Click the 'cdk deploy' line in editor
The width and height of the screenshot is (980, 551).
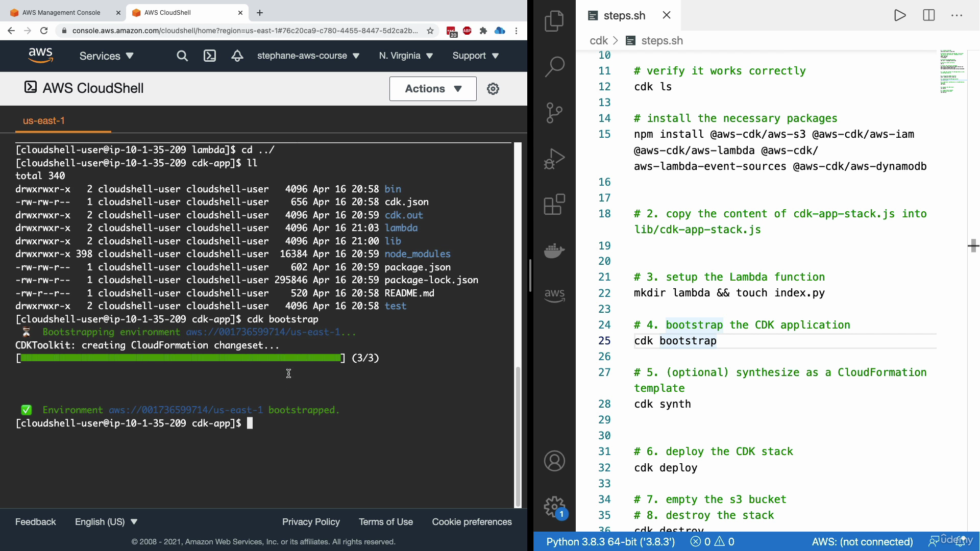[666, 468]
